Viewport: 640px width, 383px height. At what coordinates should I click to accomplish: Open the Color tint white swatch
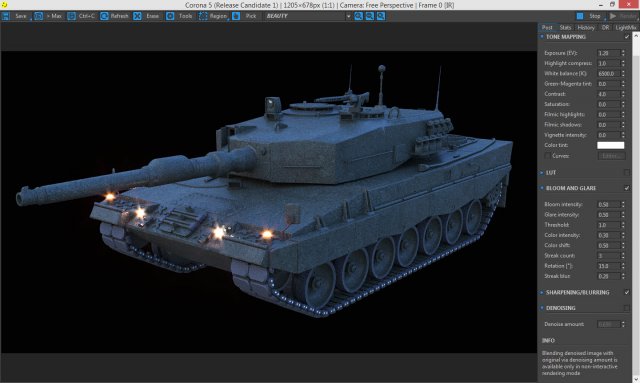click(x=611, y=145)
